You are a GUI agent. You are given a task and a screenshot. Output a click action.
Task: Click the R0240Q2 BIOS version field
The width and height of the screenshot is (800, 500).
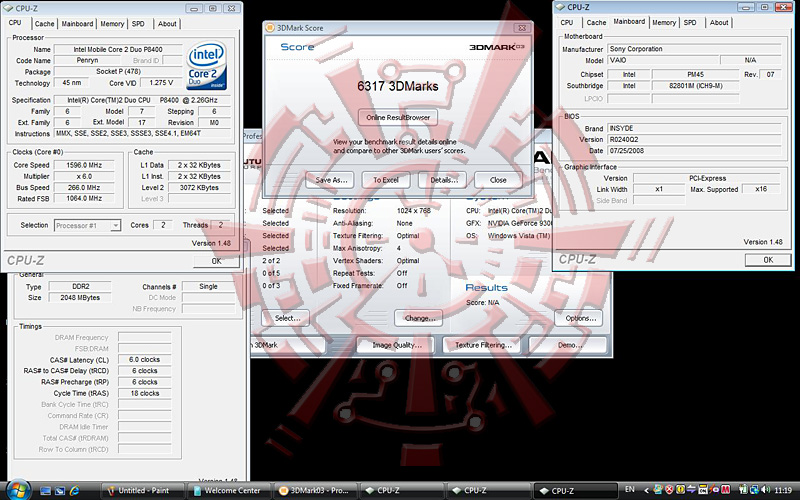point(694,139)
